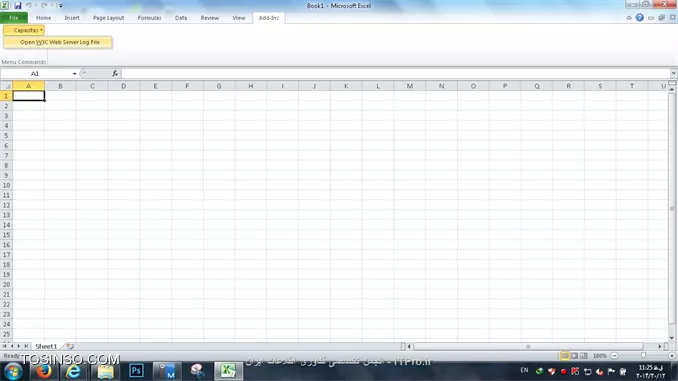
Task: Switch to Normal view in status bar
Action: point(565,355)
